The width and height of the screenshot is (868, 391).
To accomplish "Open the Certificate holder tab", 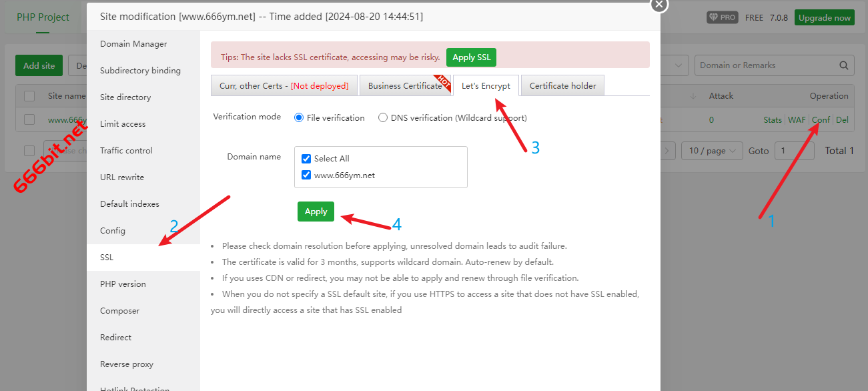I will click(562, 86).
